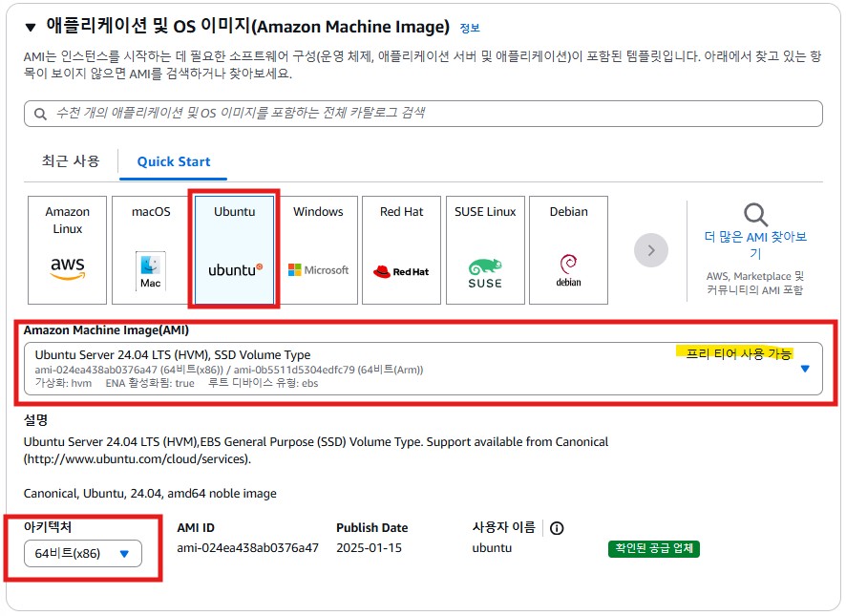Show more OS options with chevron button
This screenshot has width=846, height=616.
tap(651, 250)
